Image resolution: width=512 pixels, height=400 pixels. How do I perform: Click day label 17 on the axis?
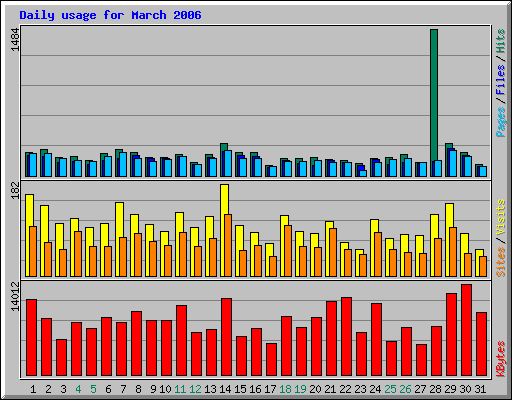click(x=270, y=389)
